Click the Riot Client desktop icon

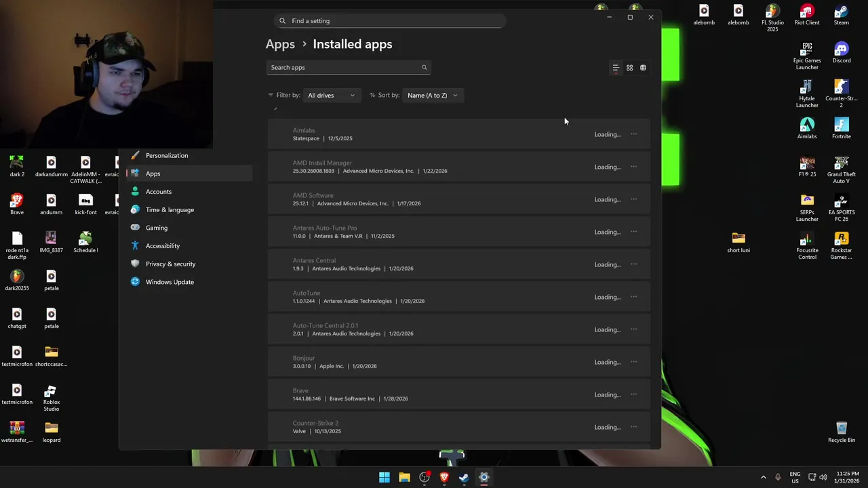point(807,15)
